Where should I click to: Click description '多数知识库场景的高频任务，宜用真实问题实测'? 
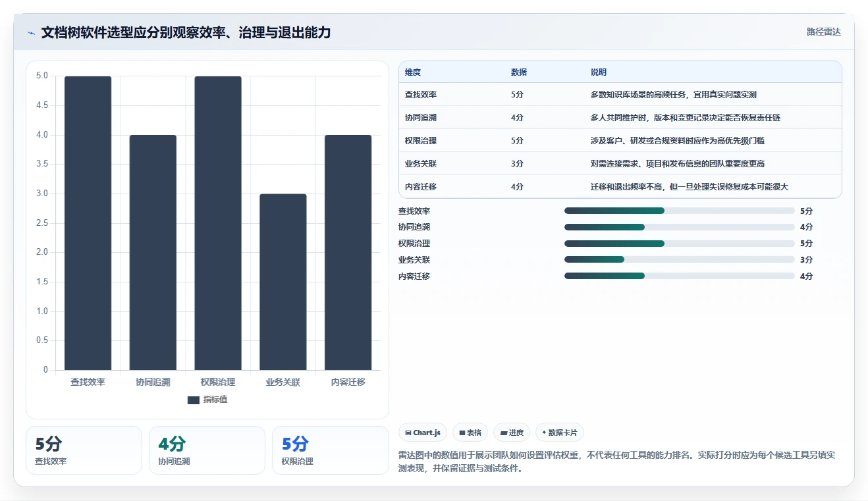[x=674, y=95]
